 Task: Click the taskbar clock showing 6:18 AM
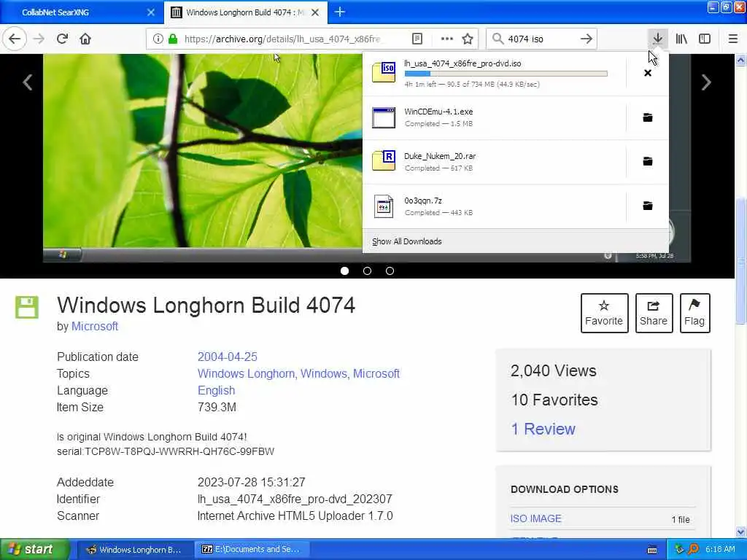tap(720, 549)
